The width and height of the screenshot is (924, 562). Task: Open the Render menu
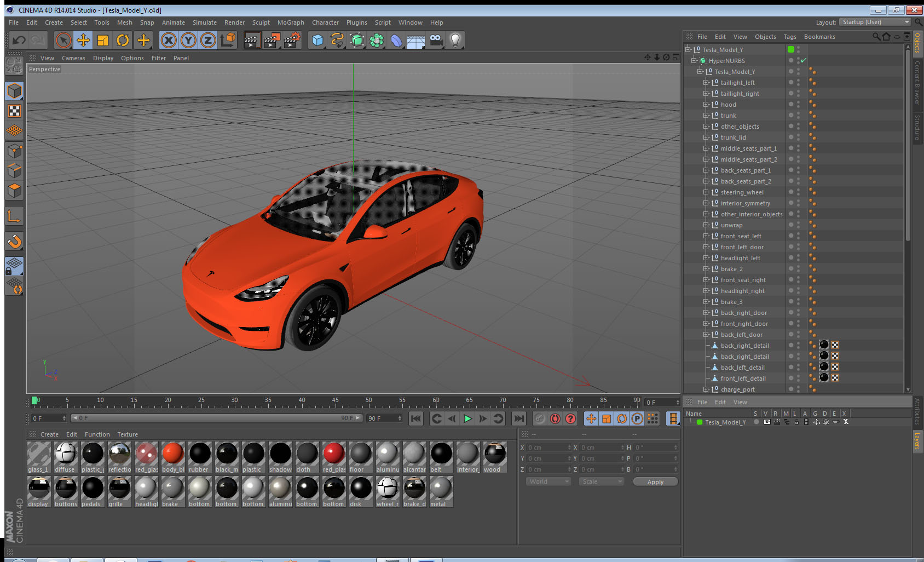[234, 22]
